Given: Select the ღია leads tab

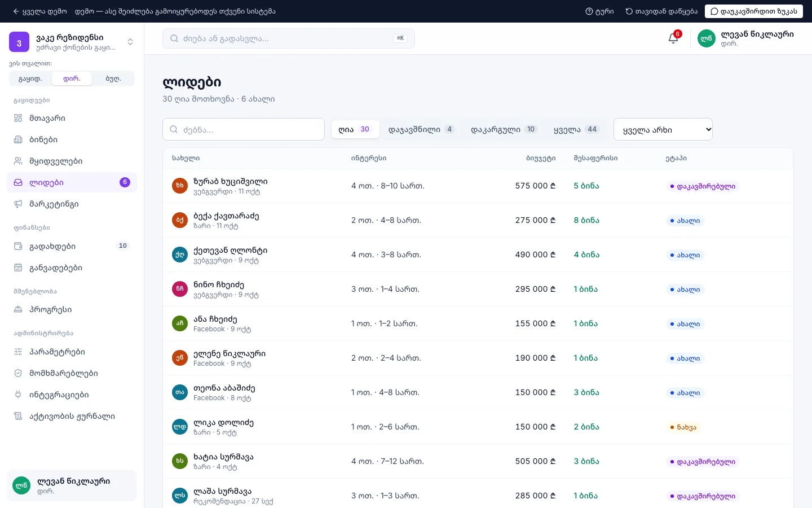Looking at the screenshot, I should (355, 129).
